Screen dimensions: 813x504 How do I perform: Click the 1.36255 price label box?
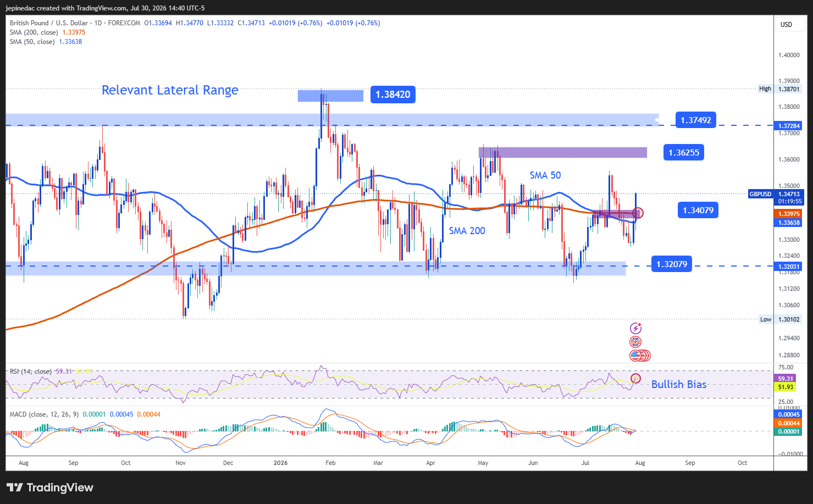coord(683,152)
